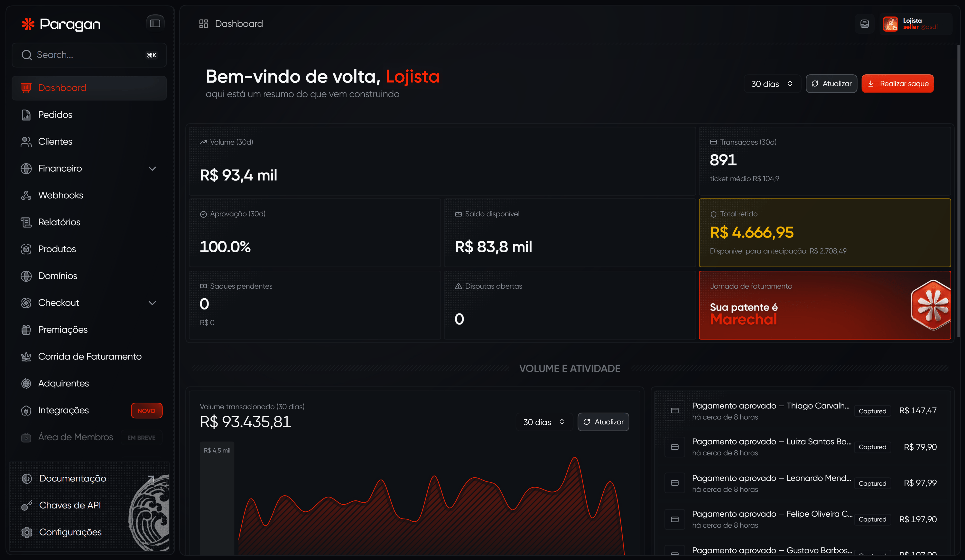Screen dimensions: 965x560
Task: Click the Chaves de API key icon
Action: [27, 505]
